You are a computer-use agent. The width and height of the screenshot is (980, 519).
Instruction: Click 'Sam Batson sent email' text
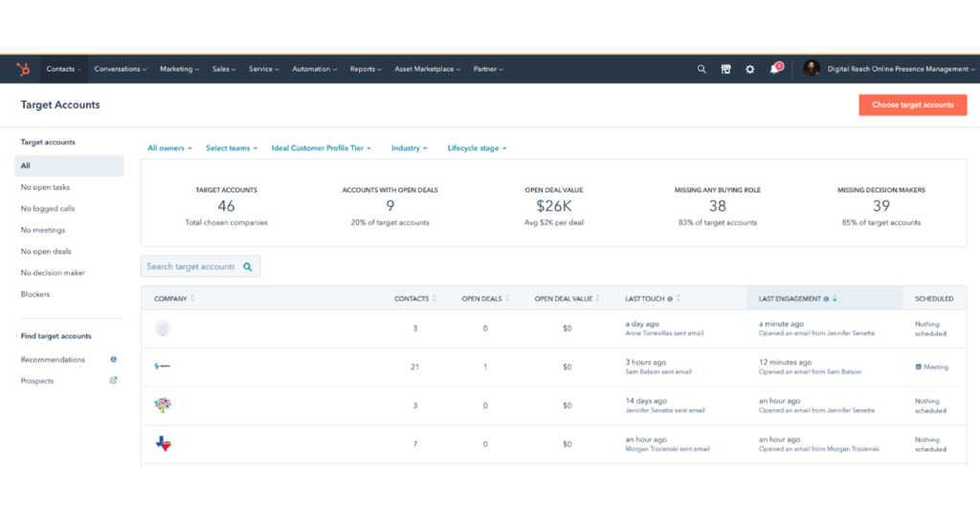[658, 372]
